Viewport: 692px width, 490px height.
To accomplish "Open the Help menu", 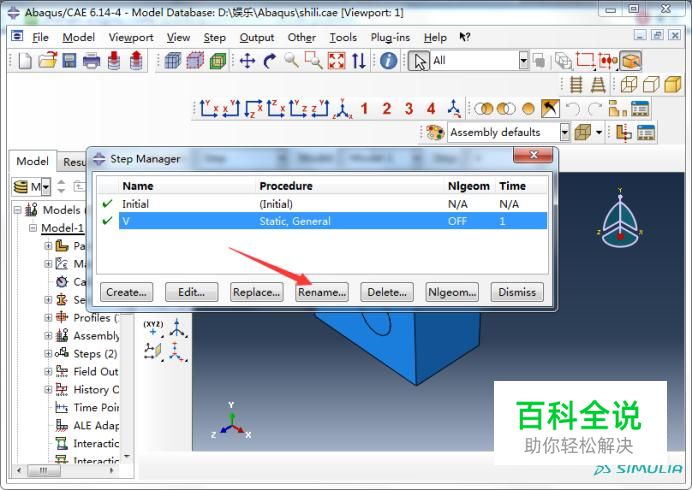I will [x=435, y=38].
